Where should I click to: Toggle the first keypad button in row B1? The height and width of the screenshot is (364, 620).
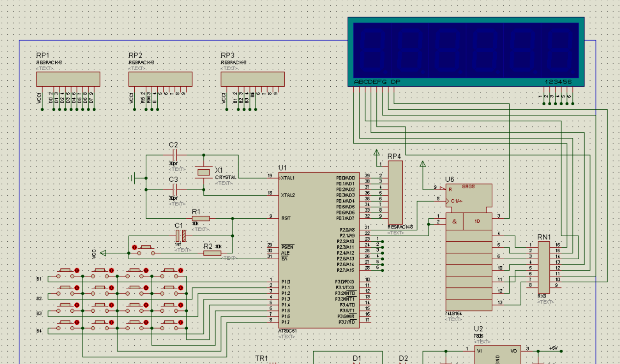[77, 270]
